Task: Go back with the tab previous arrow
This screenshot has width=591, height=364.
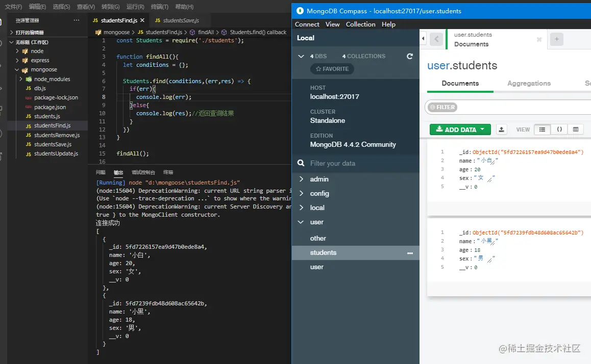Action: [x=436, y=39]
